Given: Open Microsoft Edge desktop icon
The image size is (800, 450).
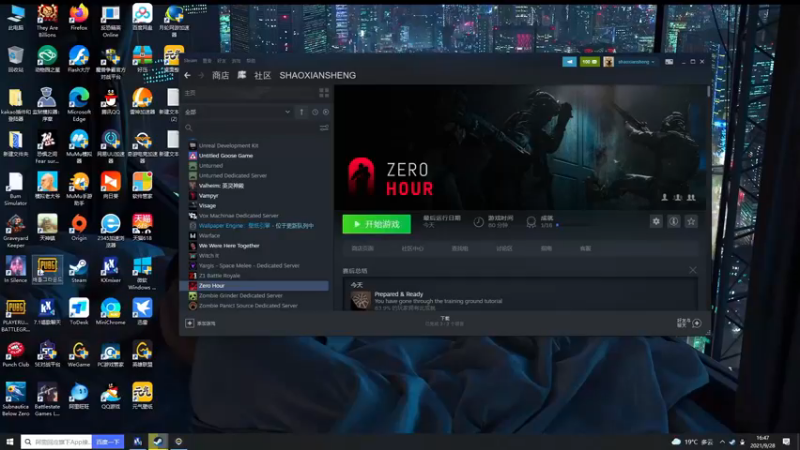Looking at the screenshot, I should 79,104.
